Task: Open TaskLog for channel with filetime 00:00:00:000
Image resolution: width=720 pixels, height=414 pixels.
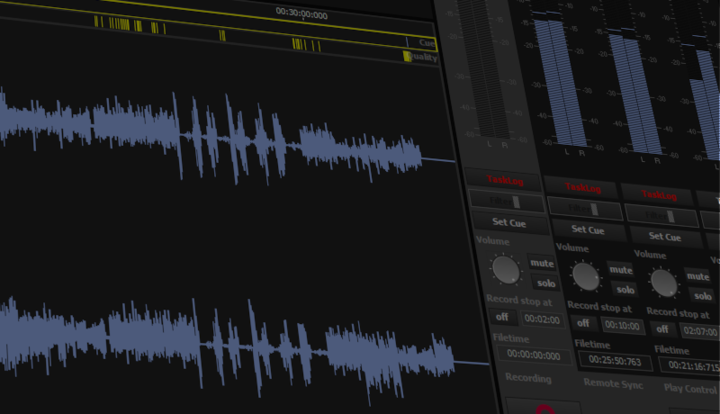Action: pyautogui.click(x=504, y=180)
